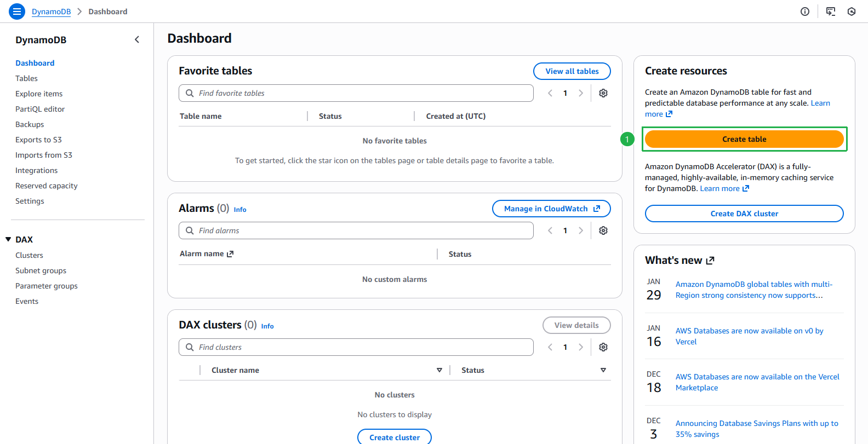This screenshot has width=868, height=444.
Task: Collapse the DynamoDB side navigation panel
Action: pyautogui.click(x=137, y=39)
